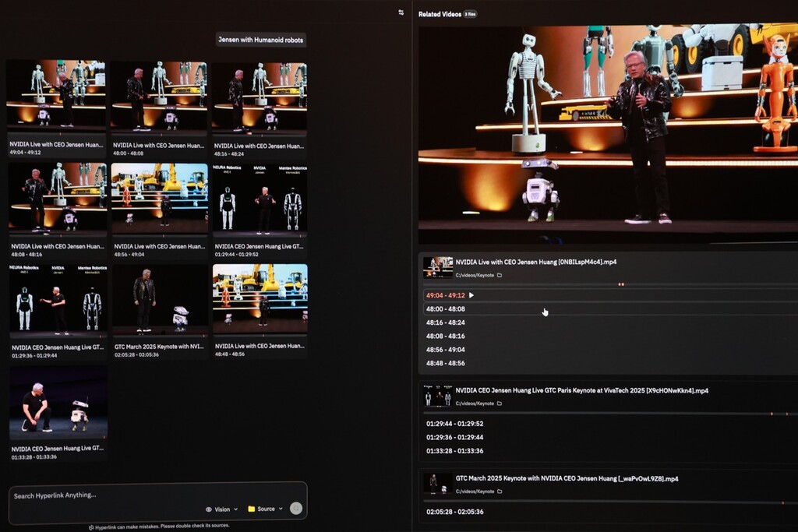Open folder icon beside GTC March 2025 path
This screenshot has width=798, height=532.
click(500, 491)
